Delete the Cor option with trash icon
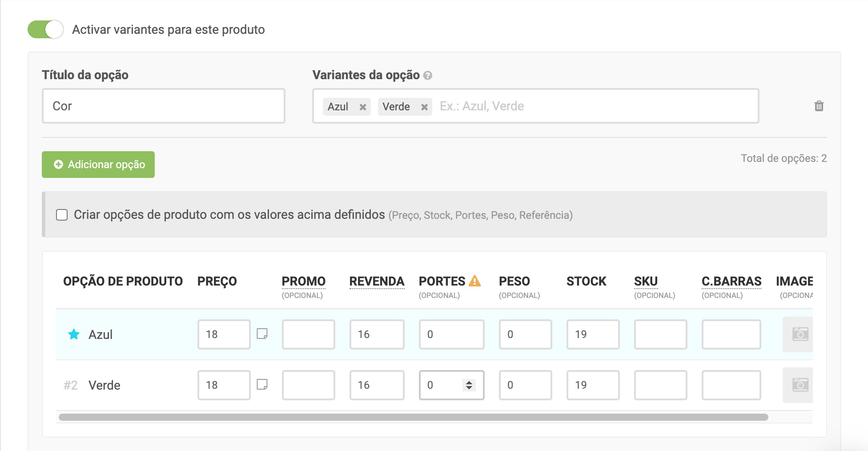This screenshot has height=451, width=868. [x=819, y=106]
